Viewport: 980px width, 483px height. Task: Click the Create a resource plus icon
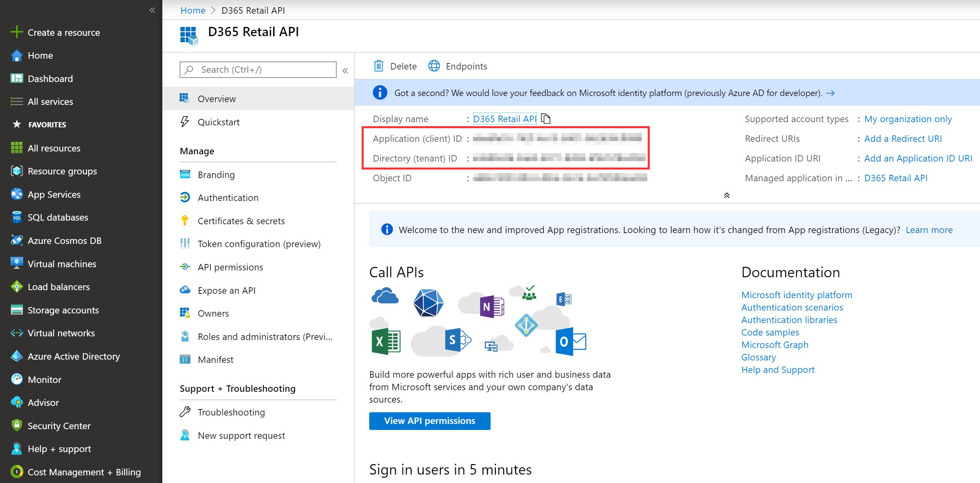[16, 32]
